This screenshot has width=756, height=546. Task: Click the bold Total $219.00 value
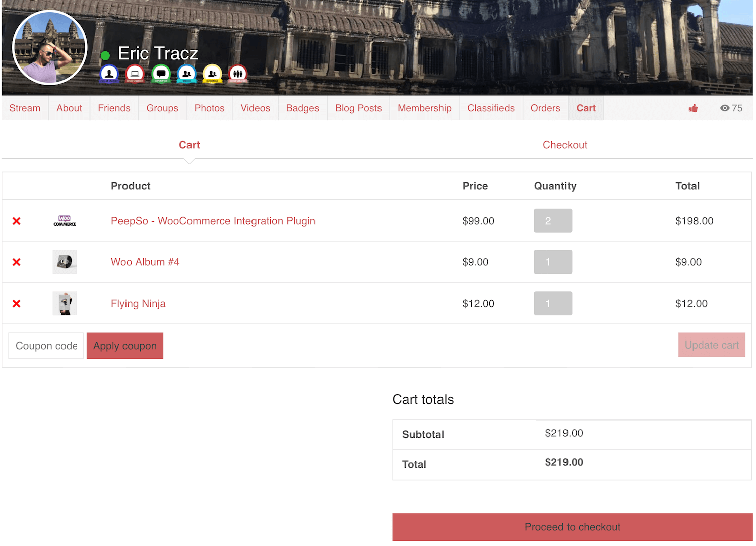click(564, 462)
